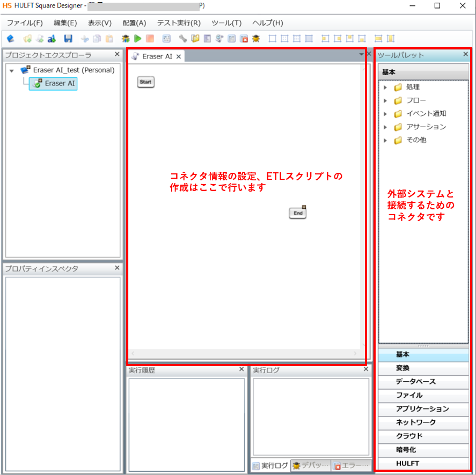Image resolution: width=476 pixels, height=475 pixels.
Task: Click the align bottom icon
Action: (362, 39)
